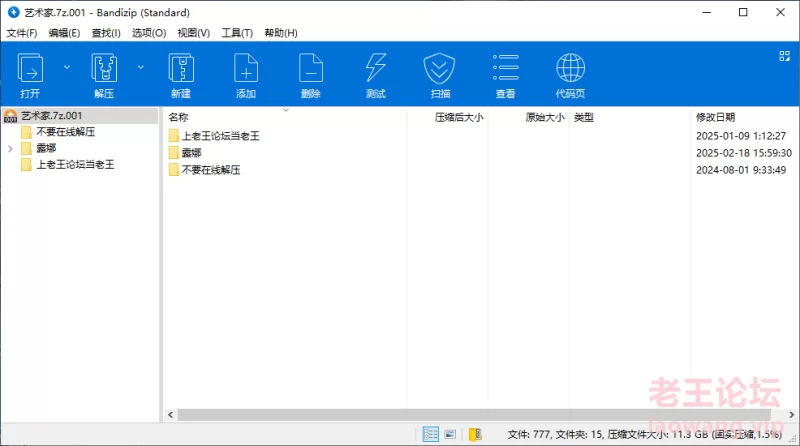Select 不要在线解压 folder in tree
800x446 pixels.
66,132
